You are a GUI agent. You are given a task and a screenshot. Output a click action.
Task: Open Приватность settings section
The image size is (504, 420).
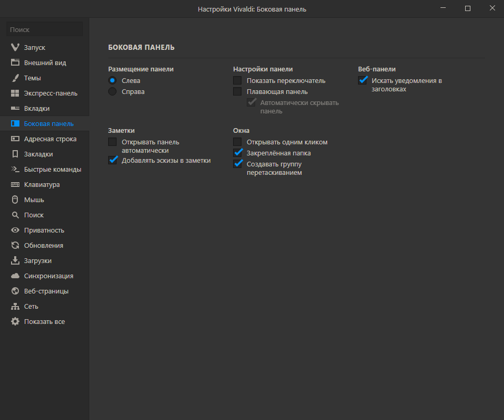tap(45, 230)
